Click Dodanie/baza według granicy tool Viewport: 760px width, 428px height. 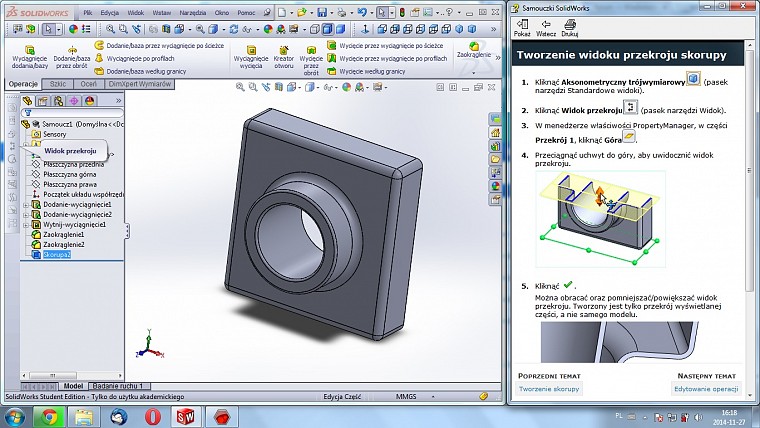click(141, 71)
